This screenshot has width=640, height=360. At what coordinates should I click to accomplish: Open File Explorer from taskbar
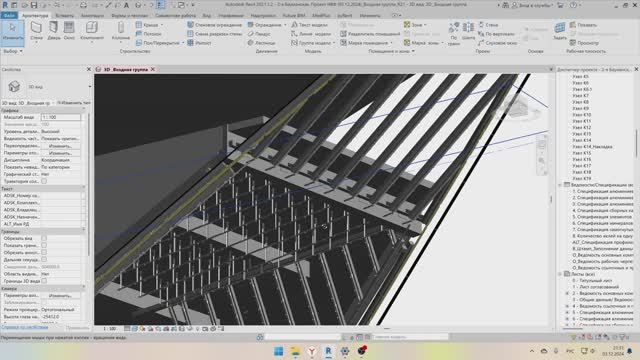tap(295, 351)
